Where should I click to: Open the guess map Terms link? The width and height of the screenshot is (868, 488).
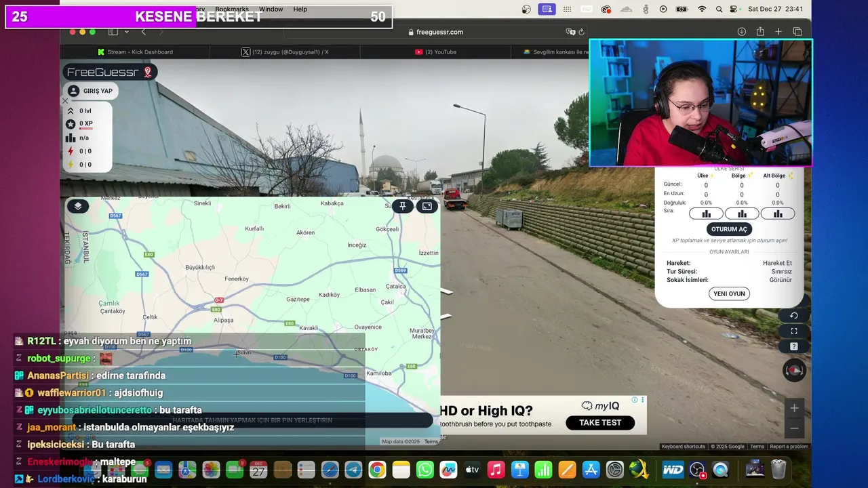tap(431, 442)
